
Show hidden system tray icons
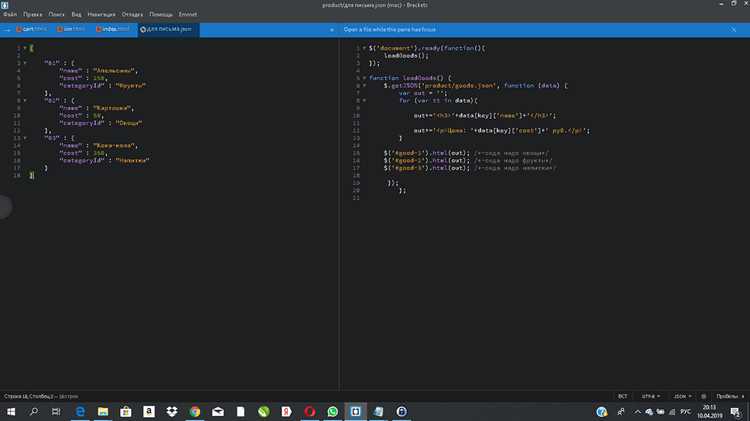pos(638,411)
